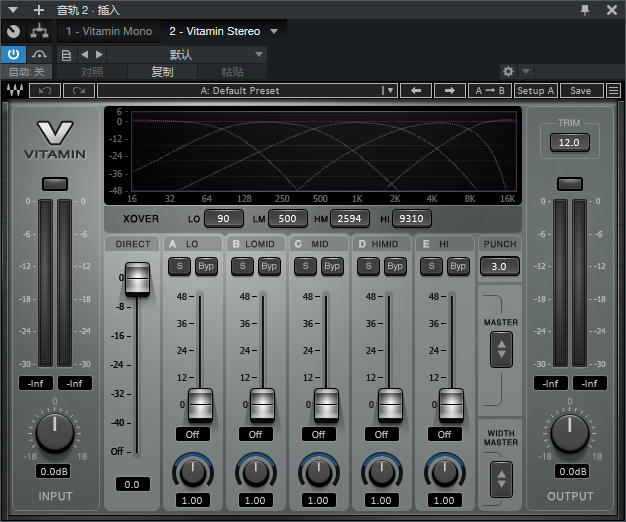
Task: Click the OUTPUT gain knob
Action: pos(570,434)
